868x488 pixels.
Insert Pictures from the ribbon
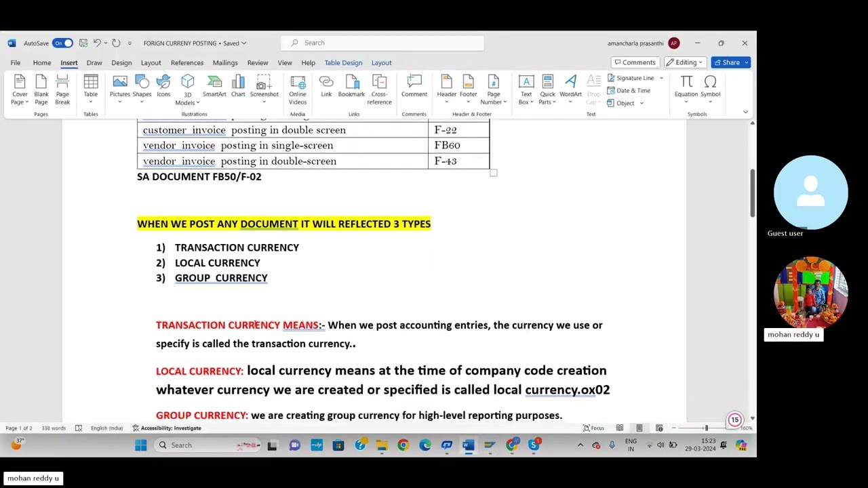coord(120,89)
